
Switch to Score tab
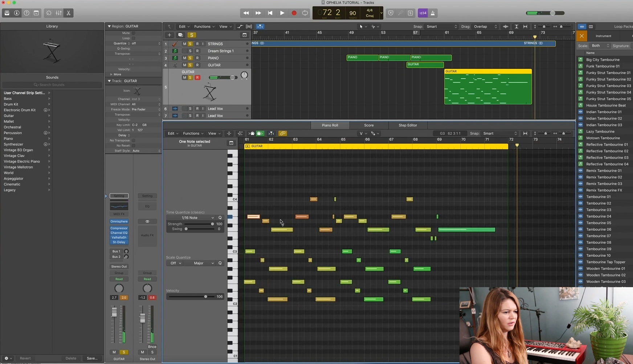pyautogui.click(x=369, y=125)
